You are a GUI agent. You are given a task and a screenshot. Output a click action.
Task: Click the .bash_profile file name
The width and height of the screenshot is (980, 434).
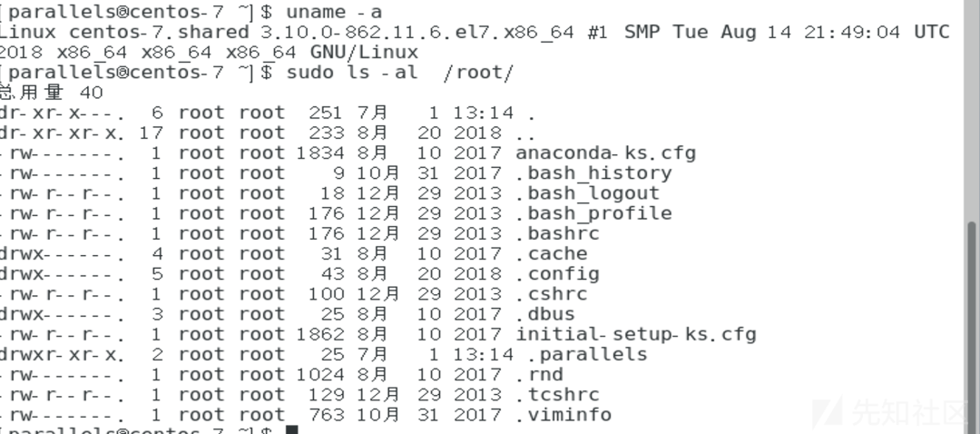pyautogui.click(x=593, y=213)
